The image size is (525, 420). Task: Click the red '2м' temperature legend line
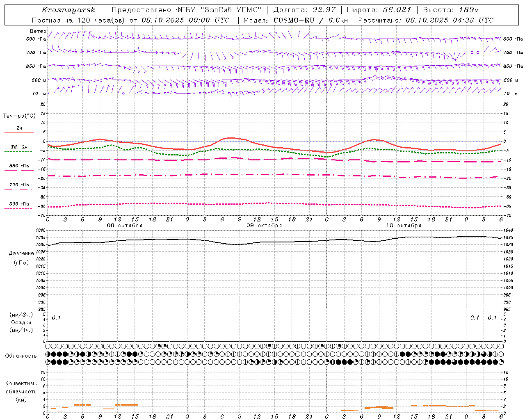(19, 132)
